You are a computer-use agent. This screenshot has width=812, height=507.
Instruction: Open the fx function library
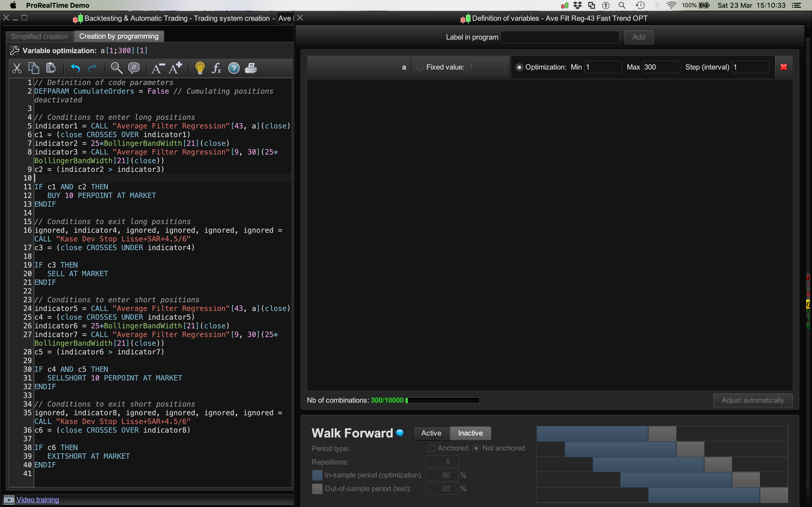tap(217, 68)
